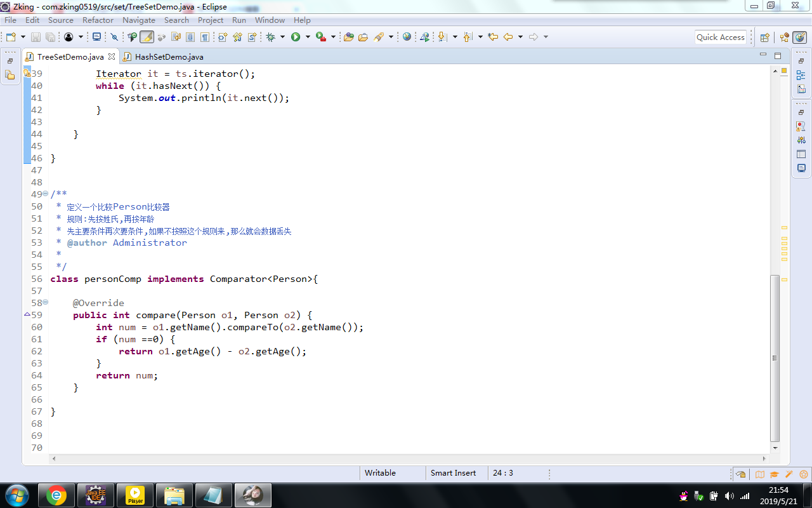Image resolution: width=812 pixels, height=508 pixels.
Task: Open the External Tools dropdown arrow
Action: [x=333, y=37]
